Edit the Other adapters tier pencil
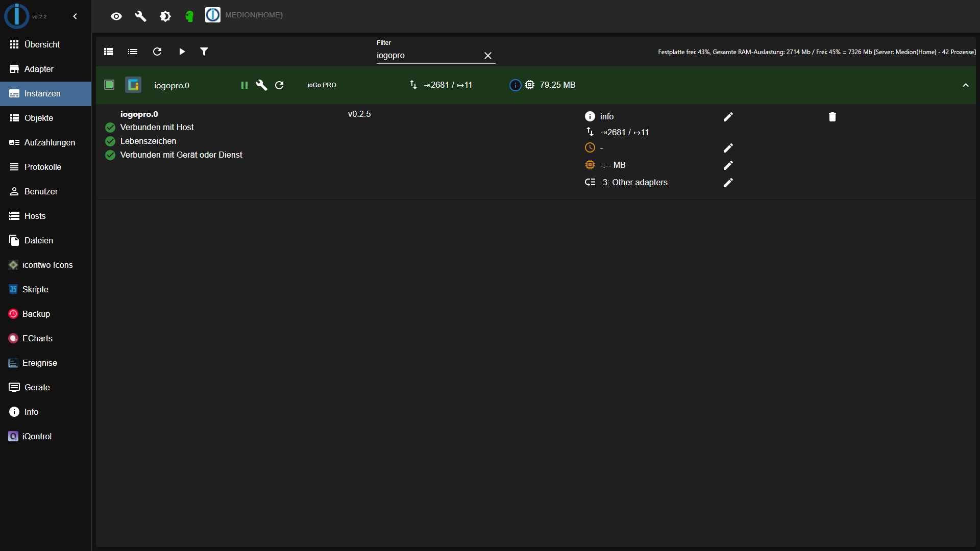The width and height of the screenshot is (980, 551). point(728,183)
